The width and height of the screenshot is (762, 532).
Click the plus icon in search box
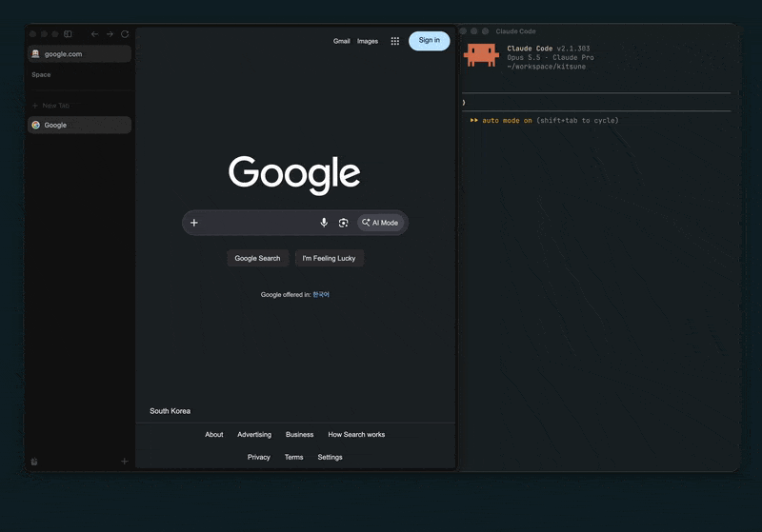pos(194,223)
